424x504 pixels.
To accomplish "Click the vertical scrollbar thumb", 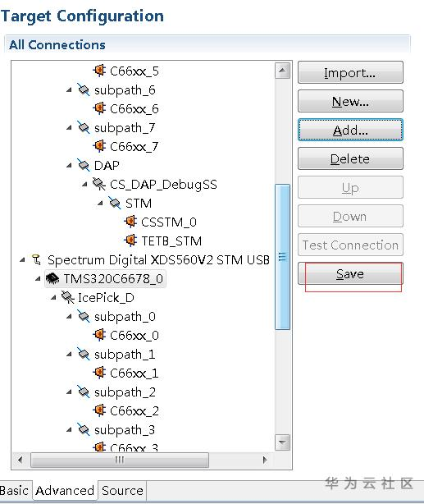I will [x=282, y=257].
